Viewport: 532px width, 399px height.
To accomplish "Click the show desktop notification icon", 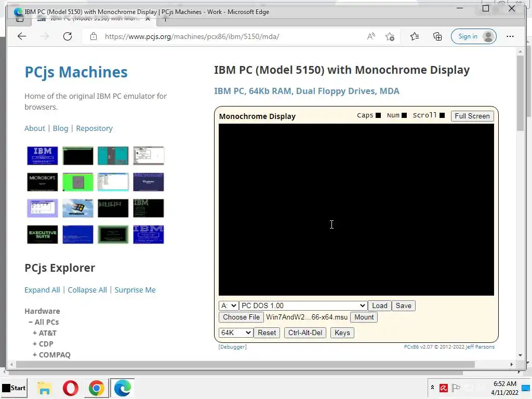I will point(526,388).
